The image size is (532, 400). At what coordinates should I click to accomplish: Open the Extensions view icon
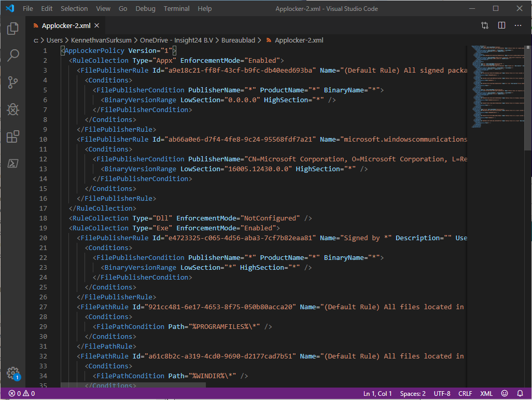click(x=13, y=136)
